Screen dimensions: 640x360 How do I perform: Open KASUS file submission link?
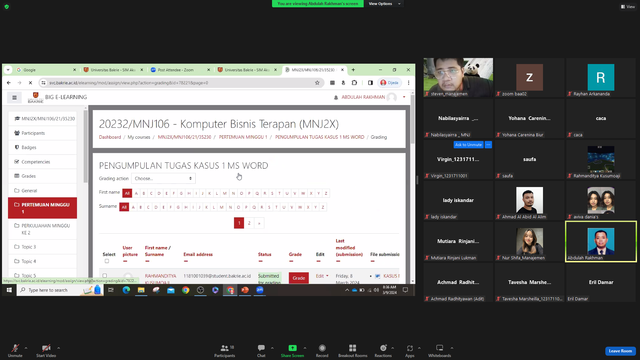pyautogui.click(x=391, y=276)
